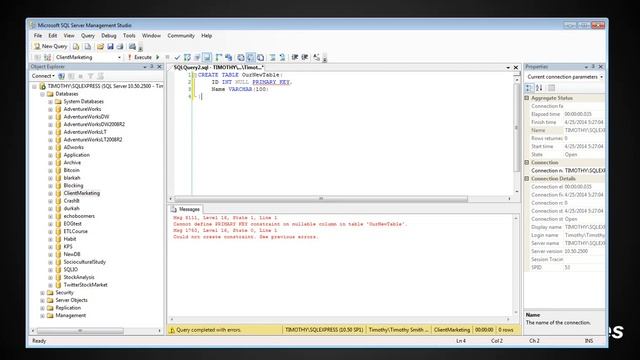The height and width of the screenshot is (360, 640).
Task: Collapse the Aggregate Status section
Action: tap(527, 98)
